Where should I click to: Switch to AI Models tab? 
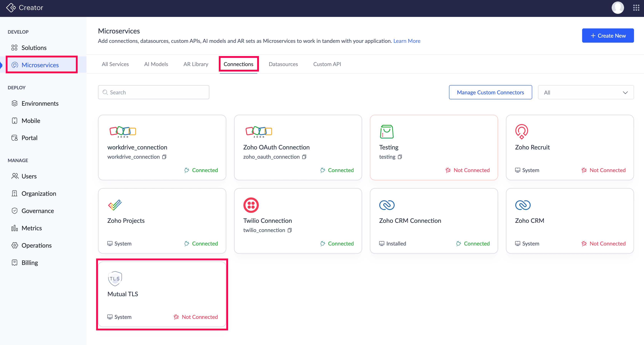(x=156, y=64)
